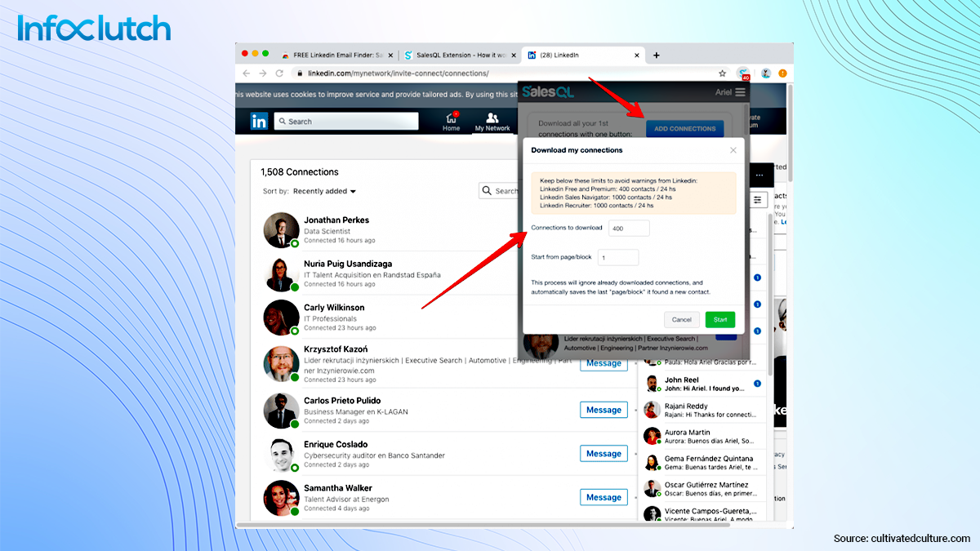
Task: Open messaging panel three-dots options
Action: coord(759,175)
